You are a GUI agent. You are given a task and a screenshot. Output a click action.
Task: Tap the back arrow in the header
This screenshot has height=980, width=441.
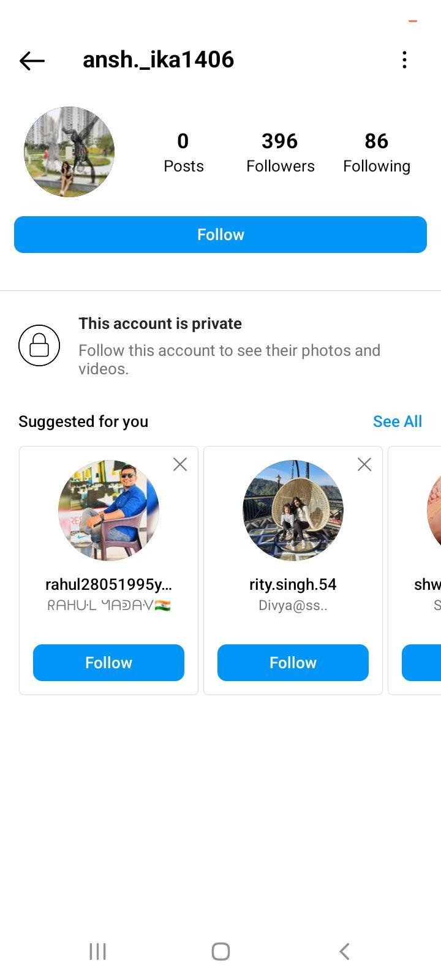pyautogui.click(x=32, y=60)
